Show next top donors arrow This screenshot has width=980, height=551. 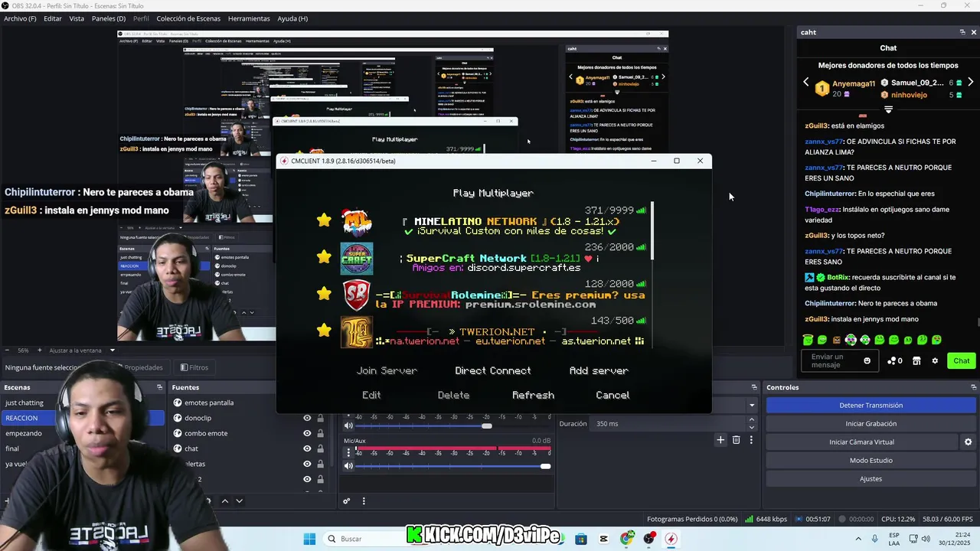tap(970, 82)
